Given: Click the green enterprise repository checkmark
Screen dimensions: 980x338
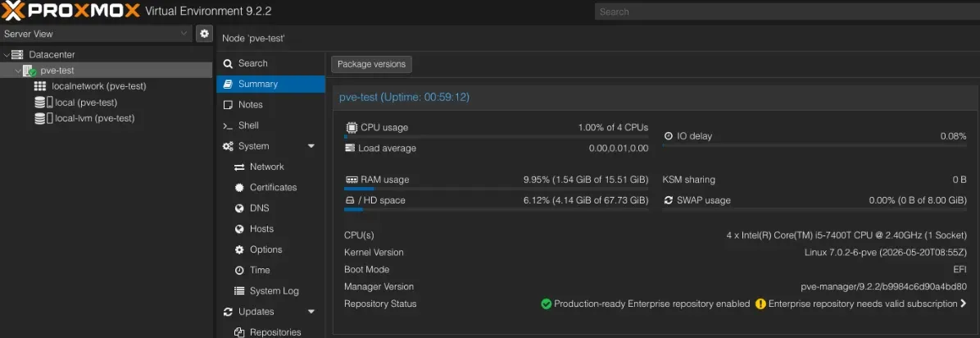Looking at the screenshot, I should pos(547,304).
